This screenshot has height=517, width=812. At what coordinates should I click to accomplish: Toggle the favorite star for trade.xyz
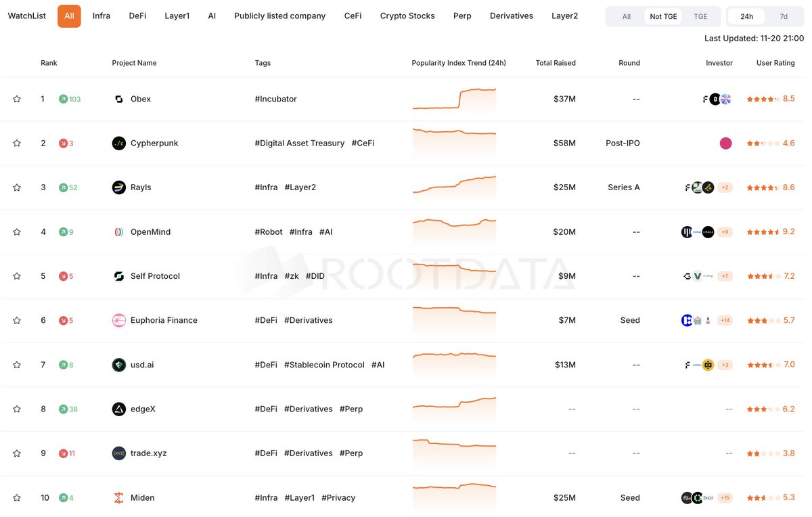16,453
